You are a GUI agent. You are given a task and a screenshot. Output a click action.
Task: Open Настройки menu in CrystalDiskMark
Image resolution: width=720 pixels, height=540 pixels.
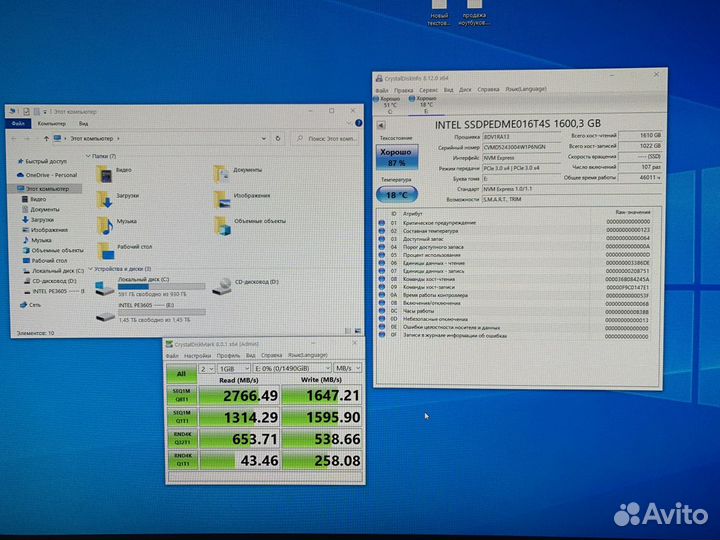click(x=197, y=355)
